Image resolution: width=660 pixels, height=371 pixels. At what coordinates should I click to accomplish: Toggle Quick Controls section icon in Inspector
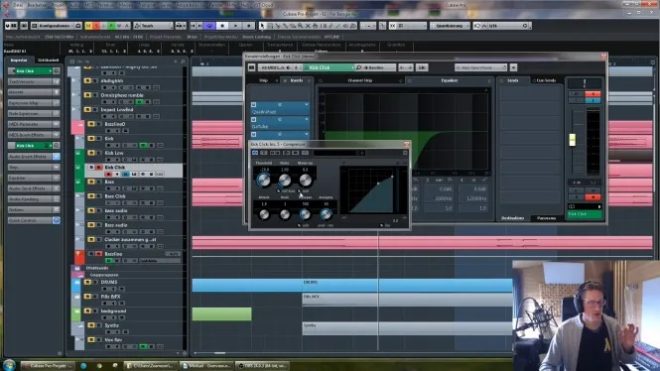pos(56,220)
